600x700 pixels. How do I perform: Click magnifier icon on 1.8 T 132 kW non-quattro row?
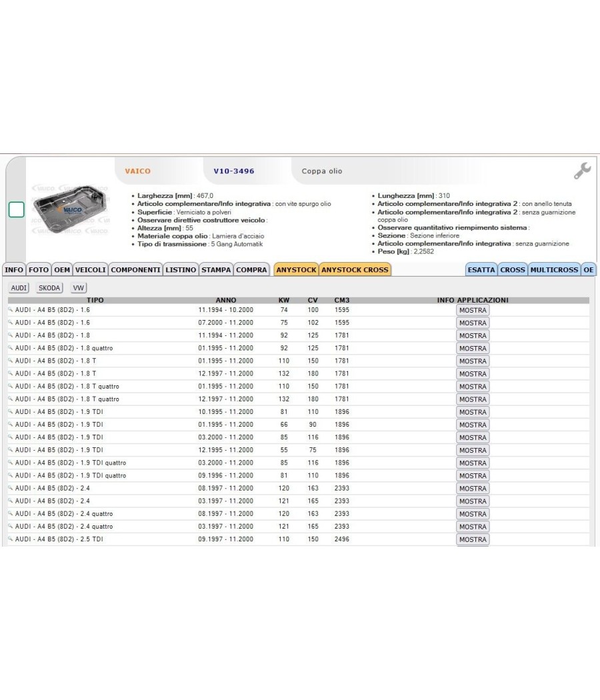pos(11,373)
